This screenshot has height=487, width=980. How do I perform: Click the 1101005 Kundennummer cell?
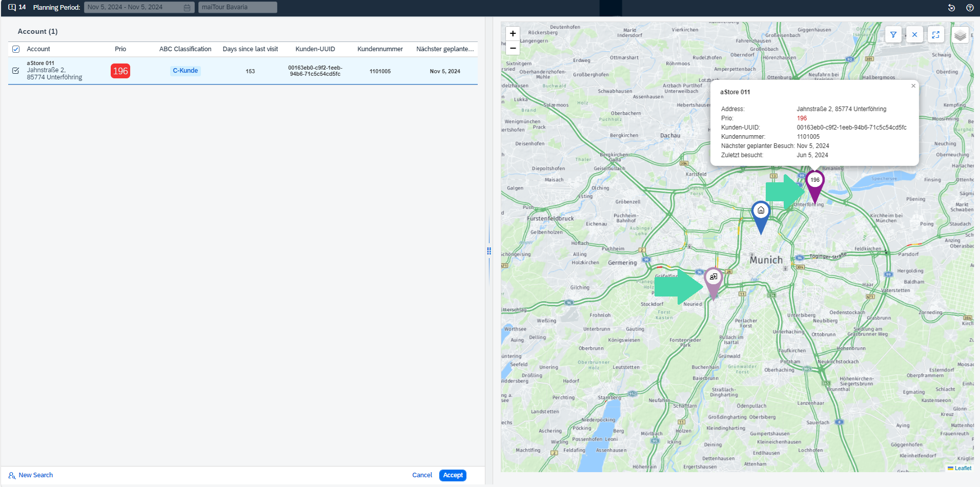click(380, 71)
